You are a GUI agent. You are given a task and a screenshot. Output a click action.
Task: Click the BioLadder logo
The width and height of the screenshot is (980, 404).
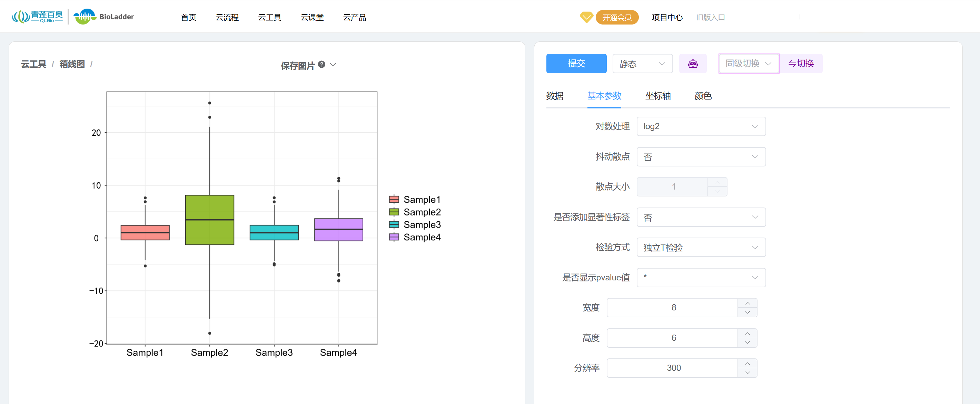103,17
